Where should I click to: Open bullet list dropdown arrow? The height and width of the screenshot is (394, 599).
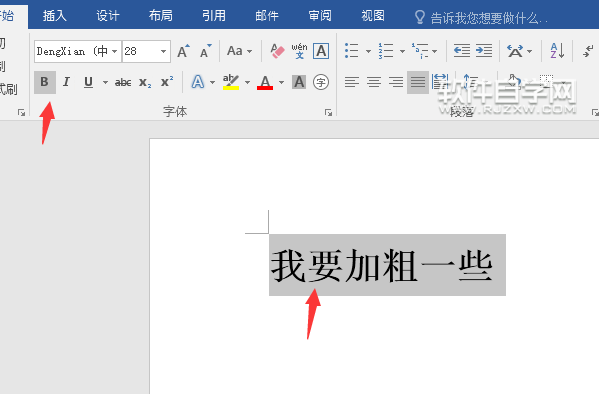coord(368,51)
